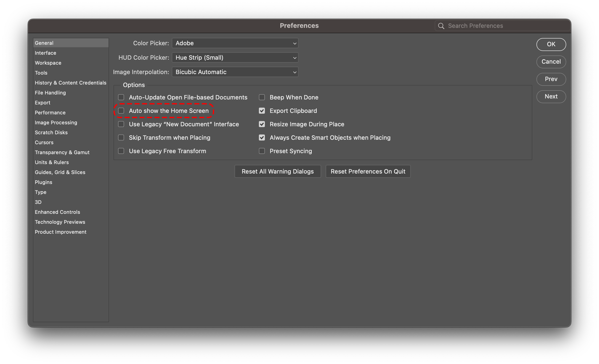Check Use Legacy Free Transform
This screenshot has height=364, width=599.
[x=121, y=151]
